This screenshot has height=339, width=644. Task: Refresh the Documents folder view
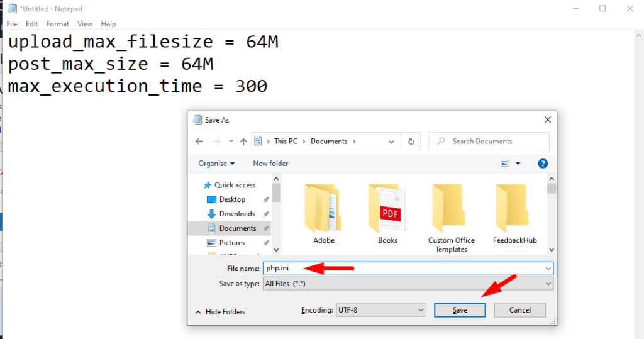tap(411, 142)
